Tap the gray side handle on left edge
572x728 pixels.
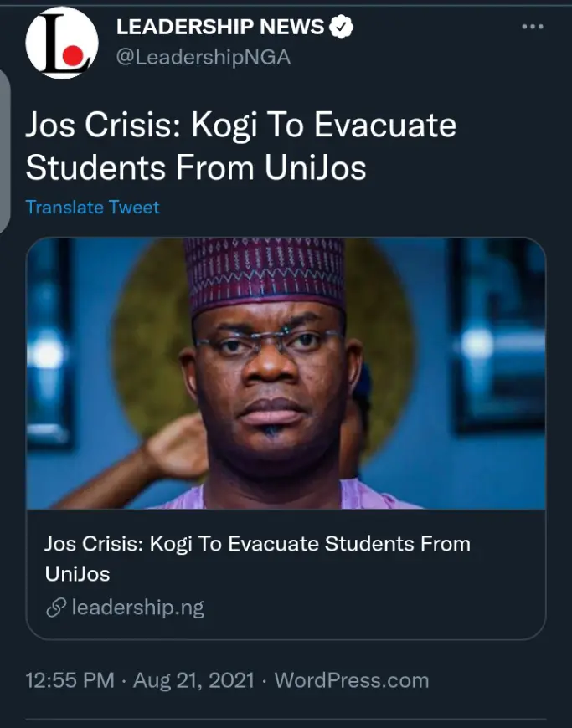click(4, 151)
